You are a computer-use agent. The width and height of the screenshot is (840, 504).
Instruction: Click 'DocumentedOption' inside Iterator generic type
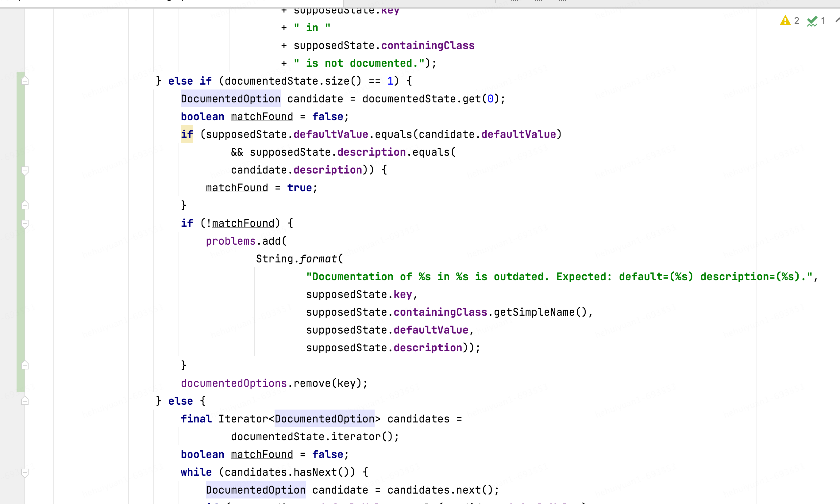[x=324, y=419]
